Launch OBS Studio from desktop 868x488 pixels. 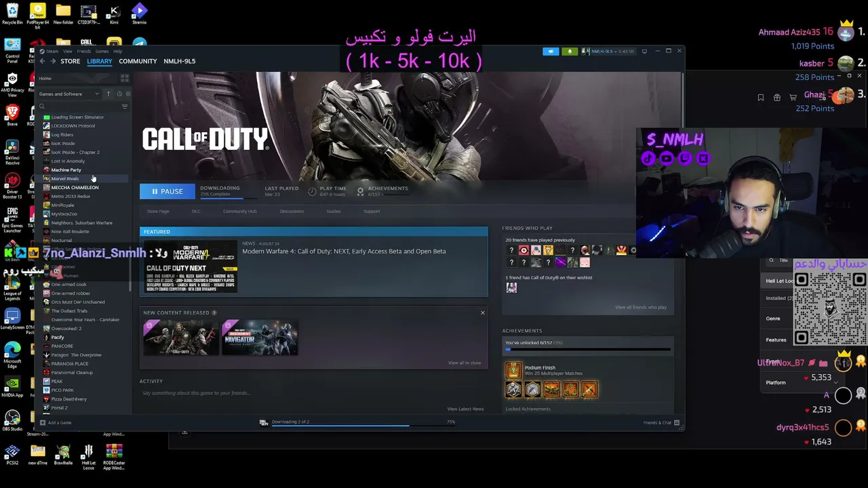tap(12, 420)
